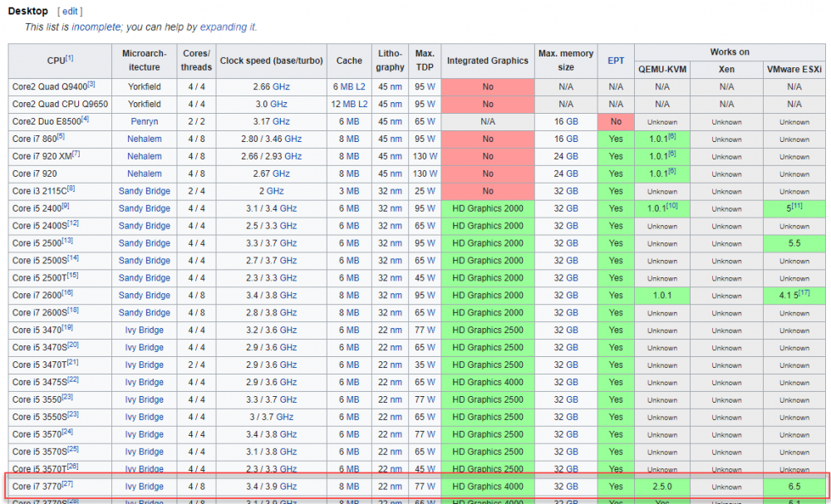Select the 'Works on' header
This screenshot has height=504, width=831.
pyautogui.click(x=730, y=52)
